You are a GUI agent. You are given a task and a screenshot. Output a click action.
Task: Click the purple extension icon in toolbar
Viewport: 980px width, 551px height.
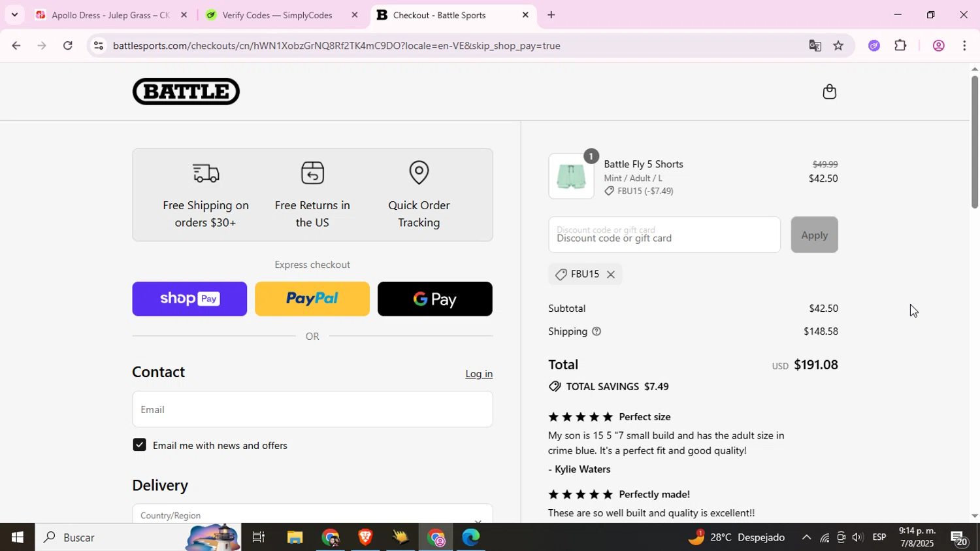click(874, 46)
